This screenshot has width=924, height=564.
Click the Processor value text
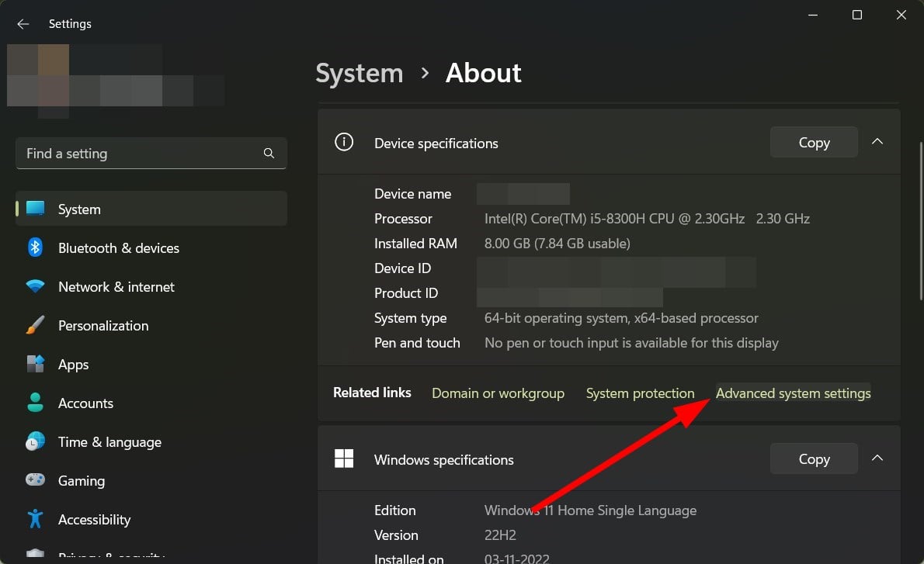pyautogui.click(x=647, y=219)
